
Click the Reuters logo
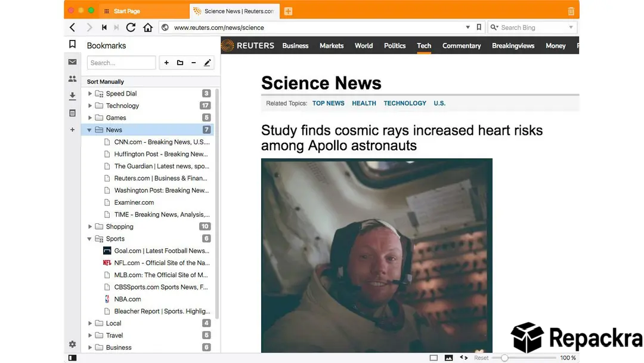point(247,45)
